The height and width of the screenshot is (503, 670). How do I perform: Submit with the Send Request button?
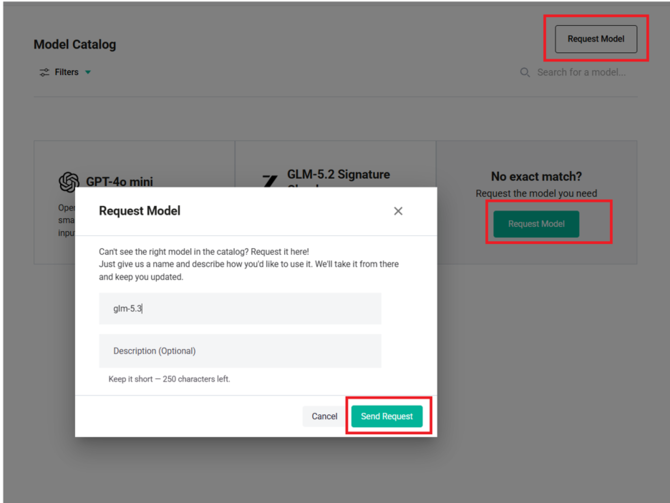(x=387, y=416)
